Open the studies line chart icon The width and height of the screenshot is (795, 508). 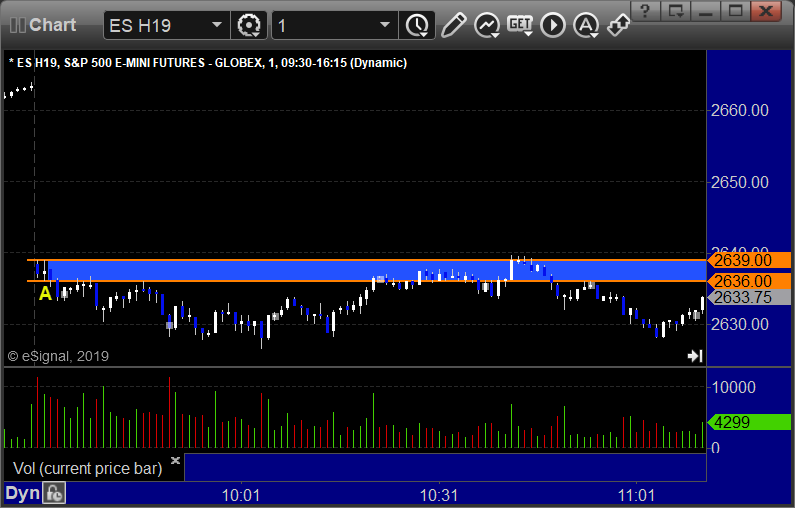[487, 24]
